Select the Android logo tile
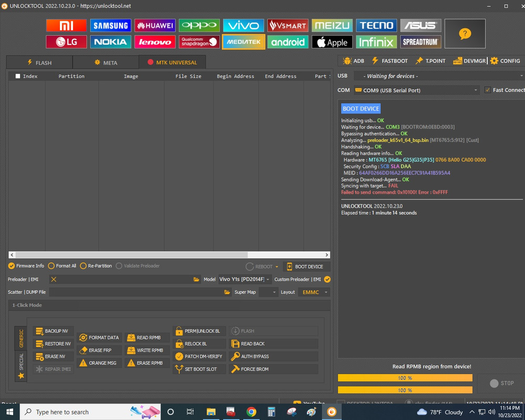The width and height of the screenshot is (525, 420). (x=288, y=42)
